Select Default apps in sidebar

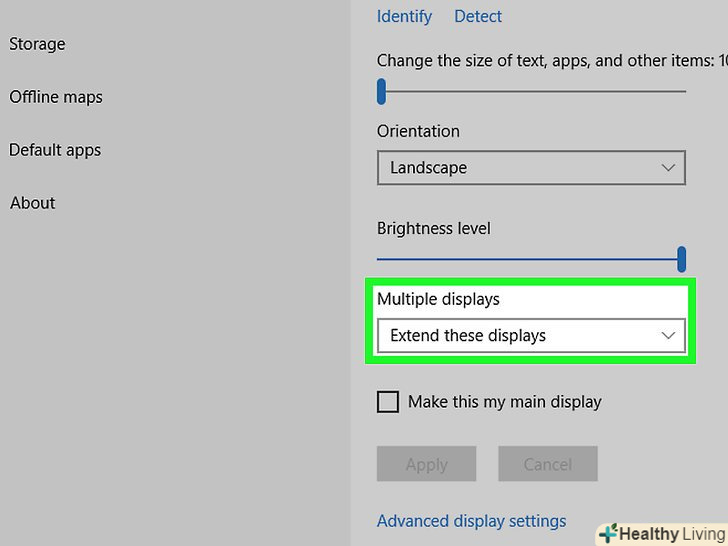click(x=55, y=150)
